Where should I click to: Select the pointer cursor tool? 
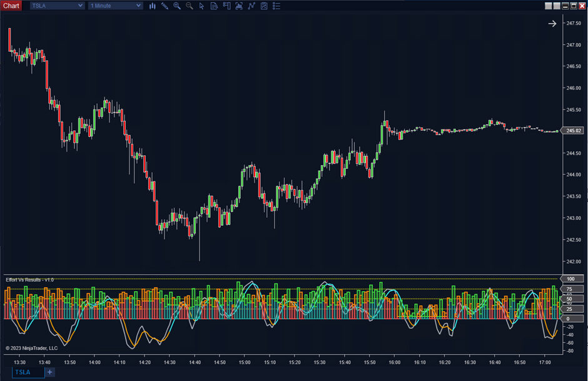(x=202, y=6)
